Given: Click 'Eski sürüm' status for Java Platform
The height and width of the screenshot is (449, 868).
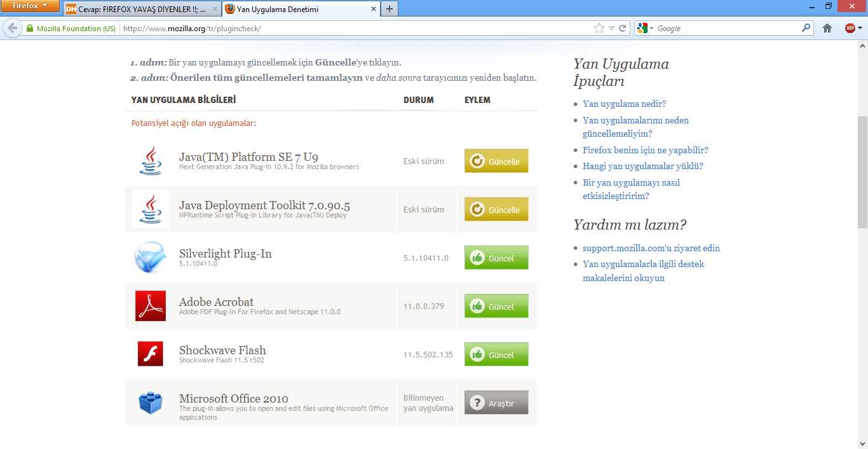Looking at the screenshot, I should point(423,162).
